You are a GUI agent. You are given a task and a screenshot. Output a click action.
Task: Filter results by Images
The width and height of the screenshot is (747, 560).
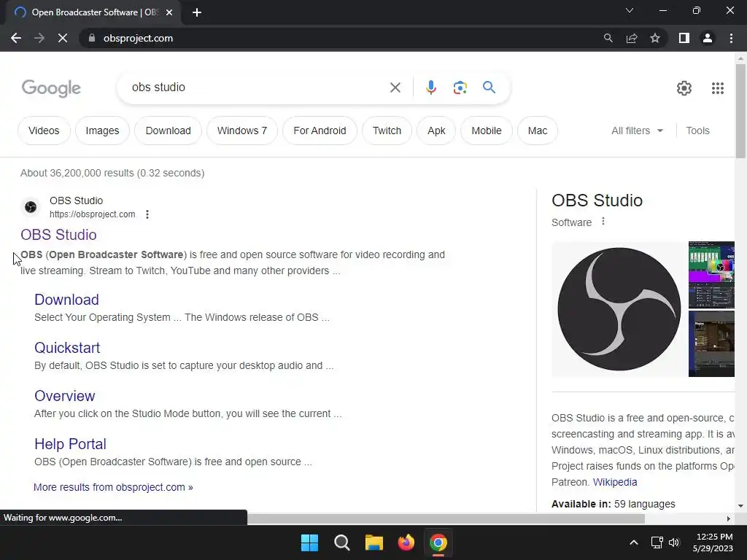pos(102,131)
